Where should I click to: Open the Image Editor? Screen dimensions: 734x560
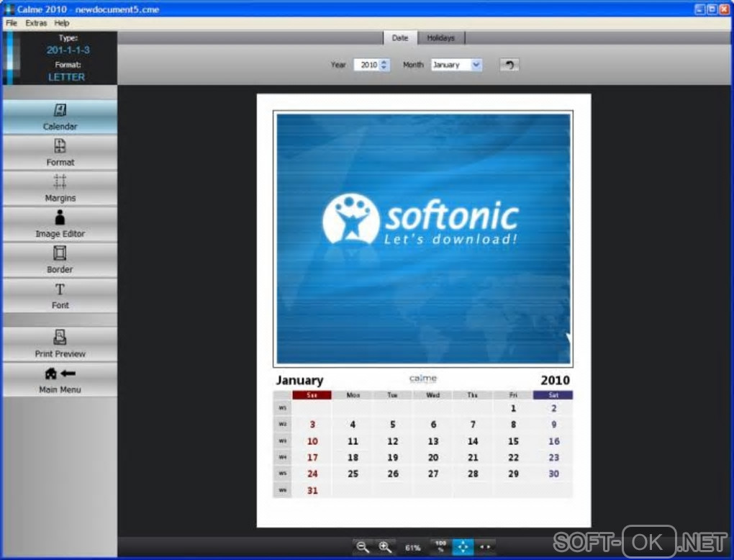click(60, 224)
